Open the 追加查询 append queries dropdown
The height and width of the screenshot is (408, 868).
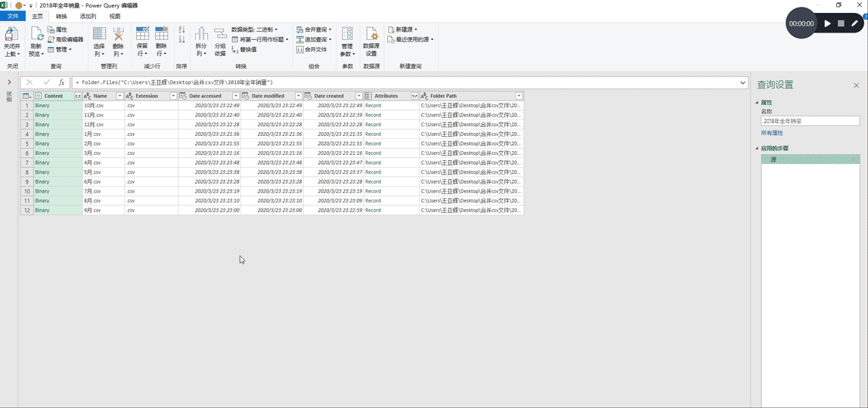(x=314, y=39)
